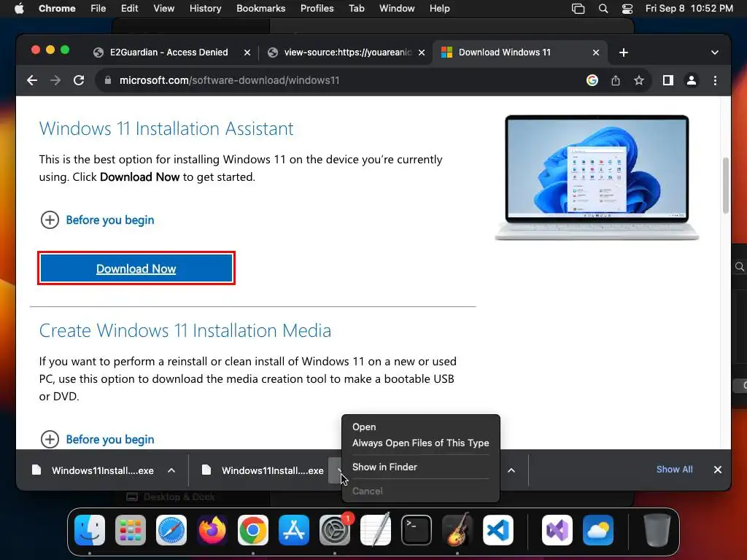The width and height of the screenshot is (747, 560).
Task: Open the second Windows11Install exe download
Action: 263,470
